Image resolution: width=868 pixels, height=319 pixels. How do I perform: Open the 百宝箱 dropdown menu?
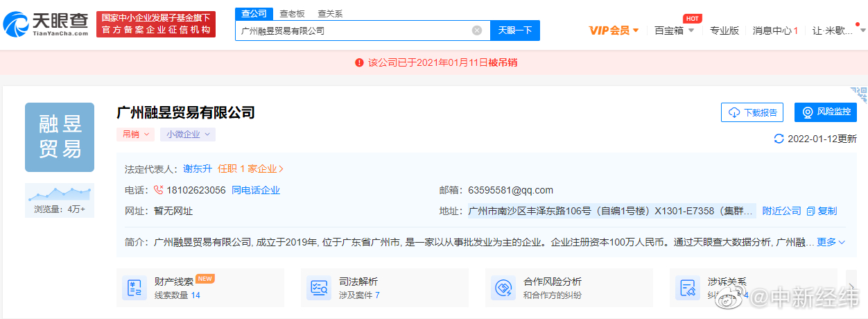pos(675,31)
